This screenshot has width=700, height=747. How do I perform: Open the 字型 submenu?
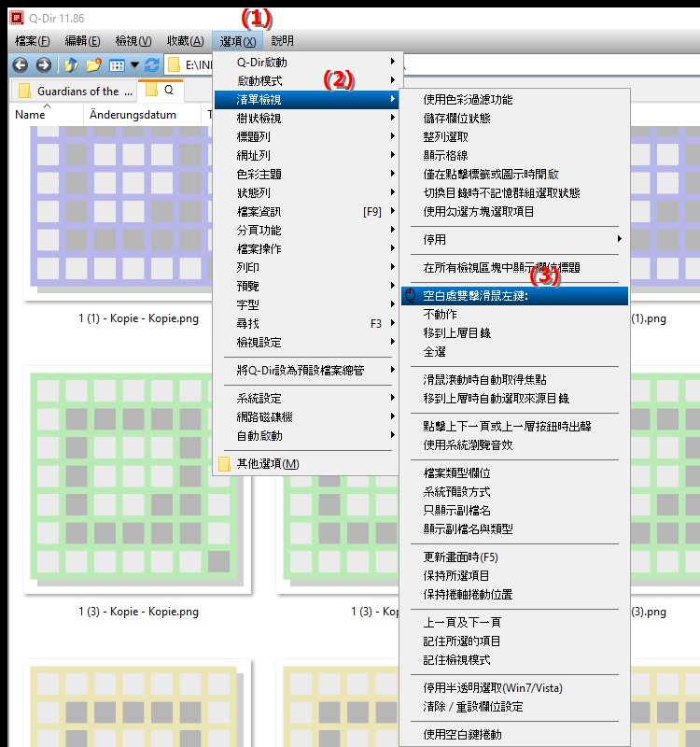[306, 305]
